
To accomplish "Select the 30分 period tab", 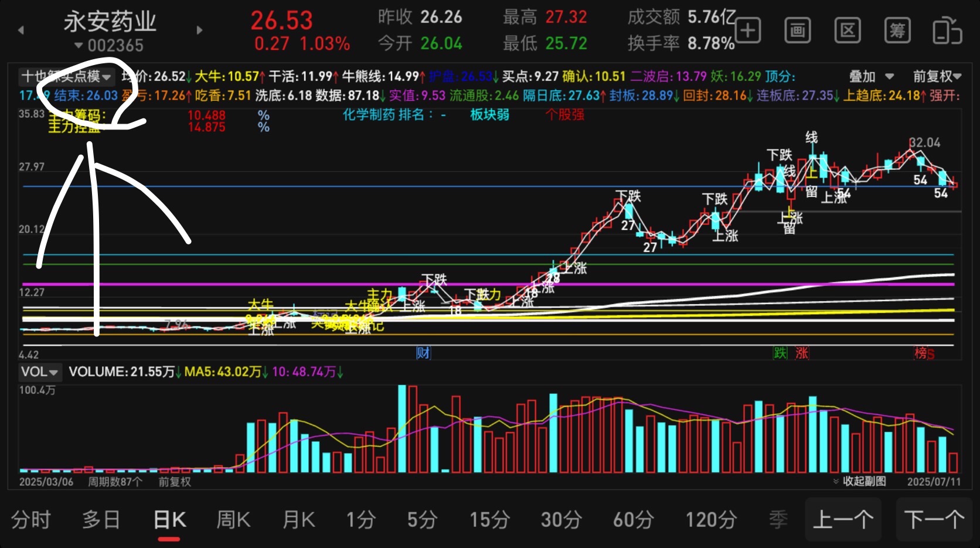I will coord(562,520).
